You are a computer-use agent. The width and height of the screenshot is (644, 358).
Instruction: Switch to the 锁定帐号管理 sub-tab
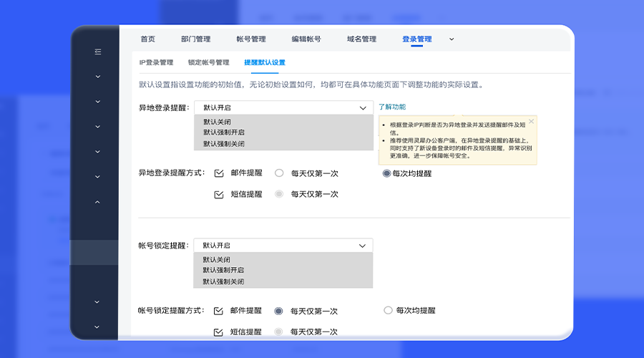click(x=208, y=63)
